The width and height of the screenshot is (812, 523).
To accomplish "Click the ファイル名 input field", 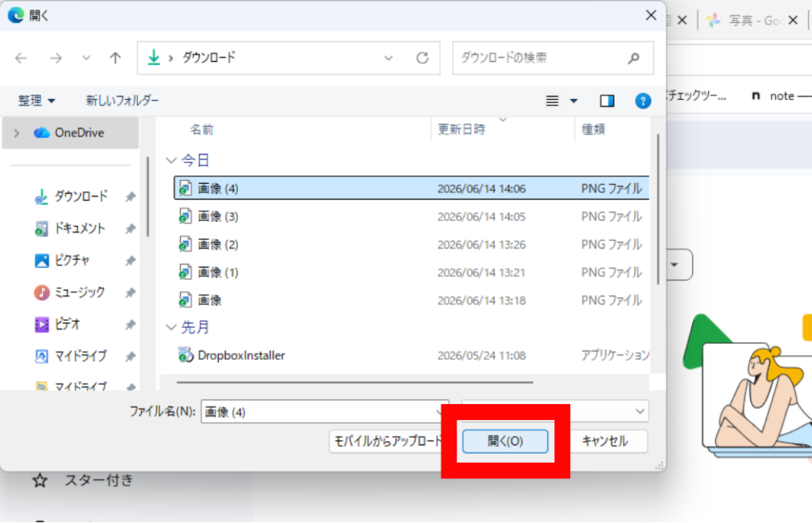I will pyautogui.click(x=324, y=412).
